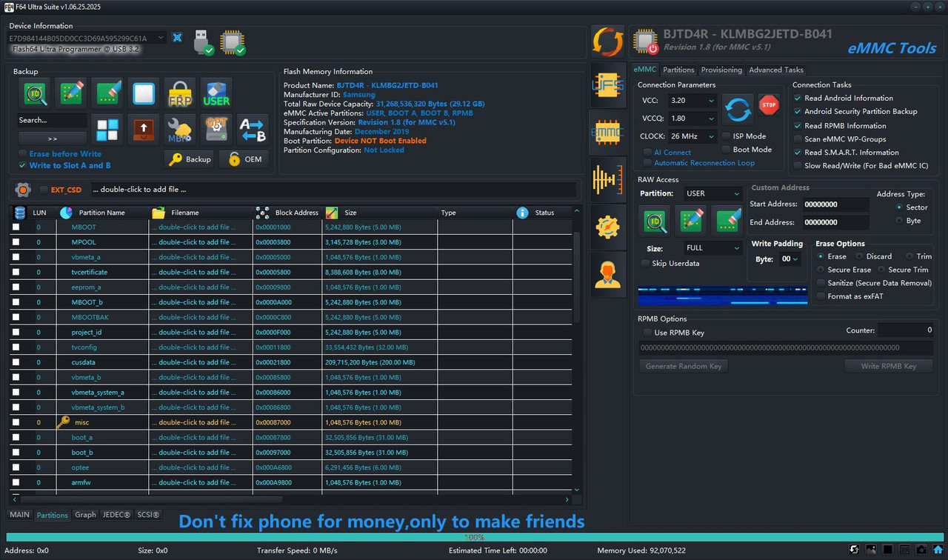Click the Search partition input field
Screen dimensions: 948x560
[x=53, y=120]
